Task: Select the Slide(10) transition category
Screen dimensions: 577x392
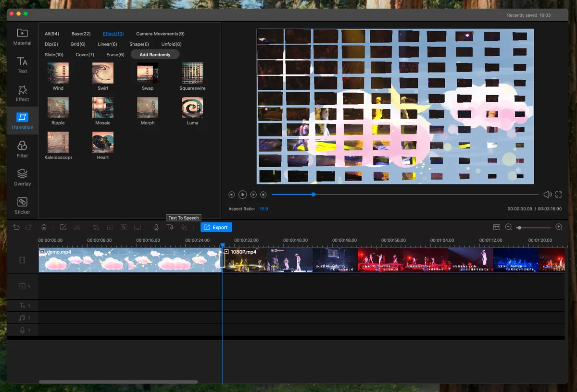Action: (54, 55)
